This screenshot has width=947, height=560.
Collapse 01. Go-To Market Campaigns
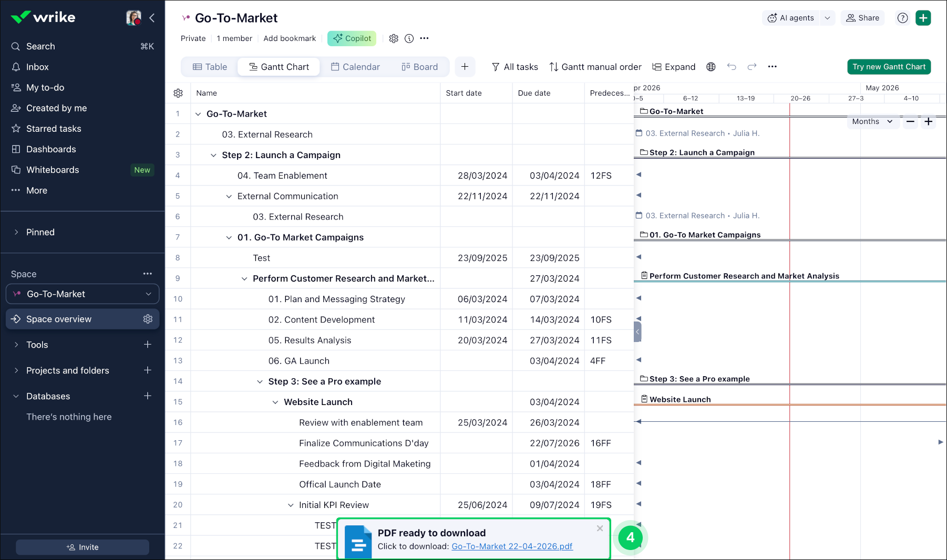pyautogui.click(x=229, y=237)
